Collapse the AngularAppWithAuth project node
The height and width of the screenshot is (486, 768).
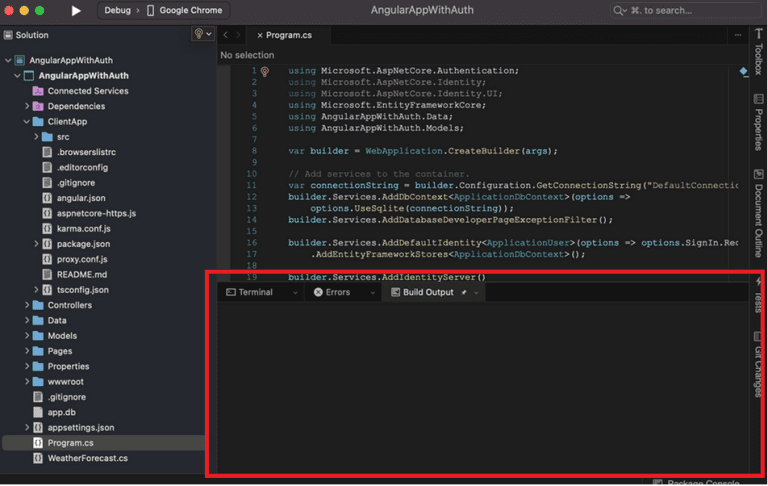(18, 75)
